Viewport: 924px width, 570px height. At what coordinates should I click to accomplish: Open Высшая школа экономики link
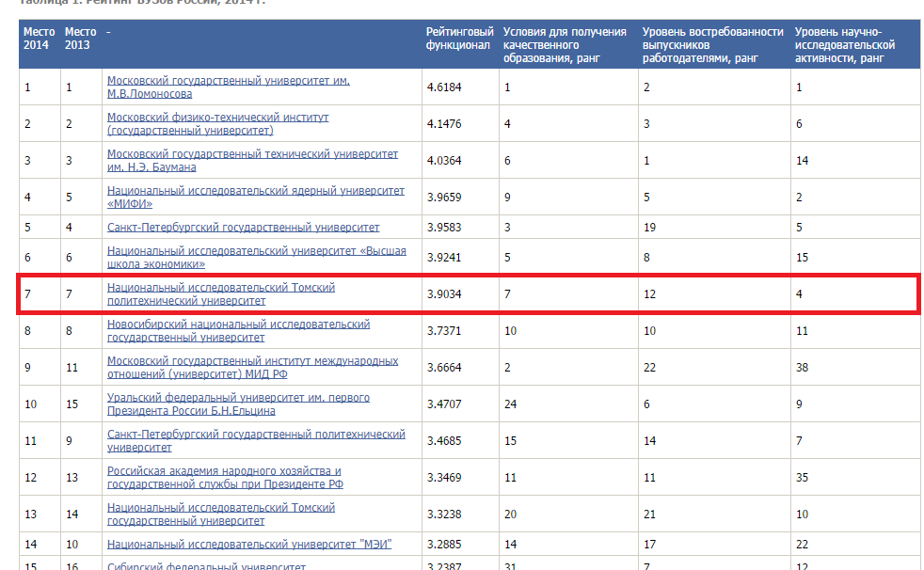pyautogui.click(x=256, y=258)
